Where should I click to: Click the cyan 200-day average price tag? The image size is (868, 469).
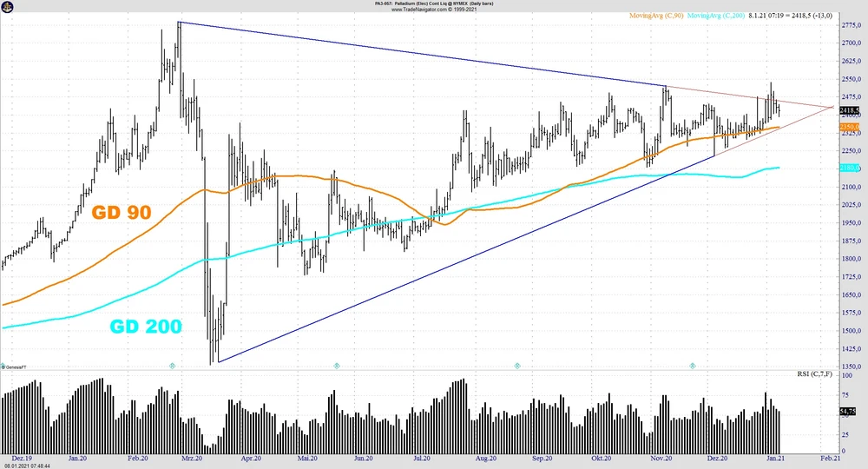tap(850, 168)
